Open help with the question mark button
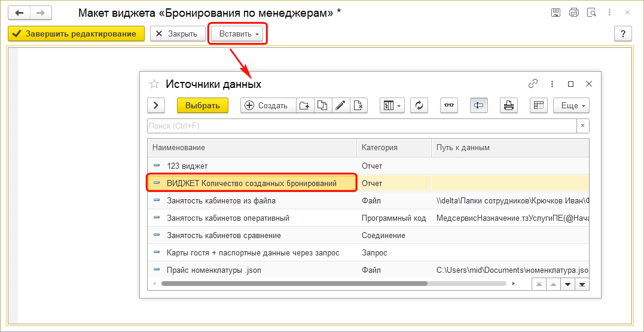Image resolution: width=644 pixels, height=332 pixels. tap(622, 33)
